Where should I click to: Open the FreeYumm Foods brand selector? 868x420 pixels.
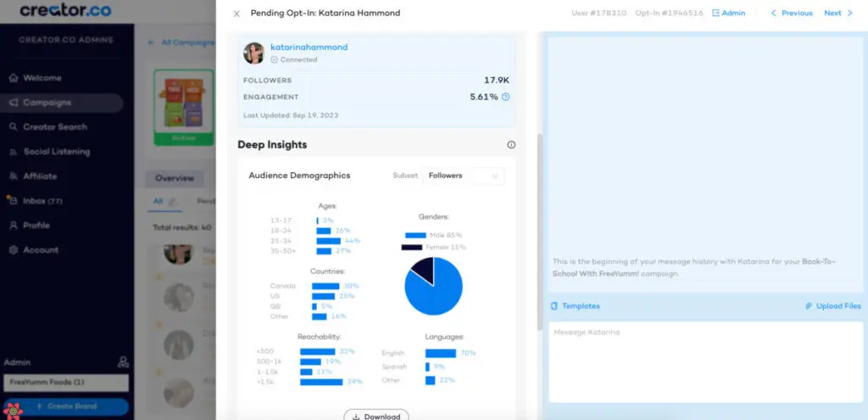click(x=65, y=383)
